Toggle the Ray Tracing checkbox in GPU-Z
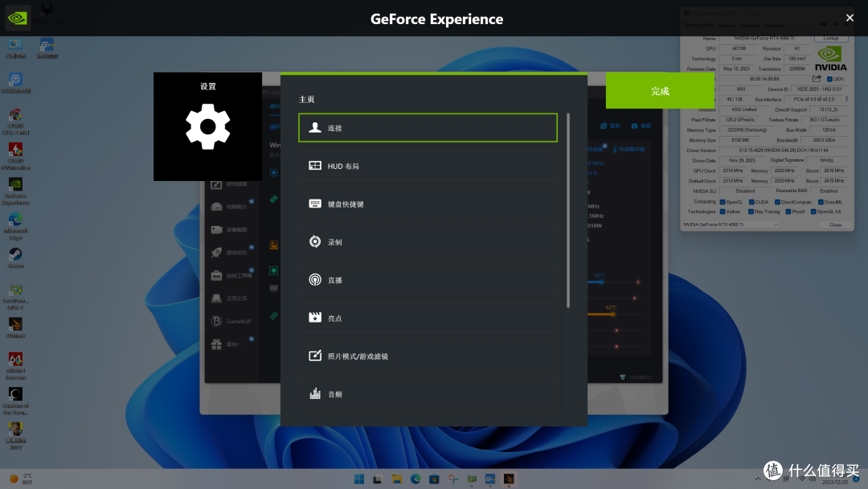The height and width of the screenshot is (489, 868). 751,212
